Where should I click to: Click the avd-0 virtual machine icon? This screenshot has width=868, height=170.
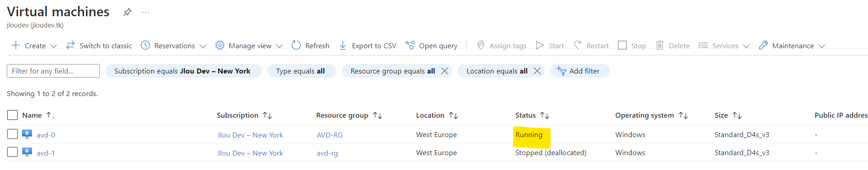pyautogui.click(x=27, y=134)
